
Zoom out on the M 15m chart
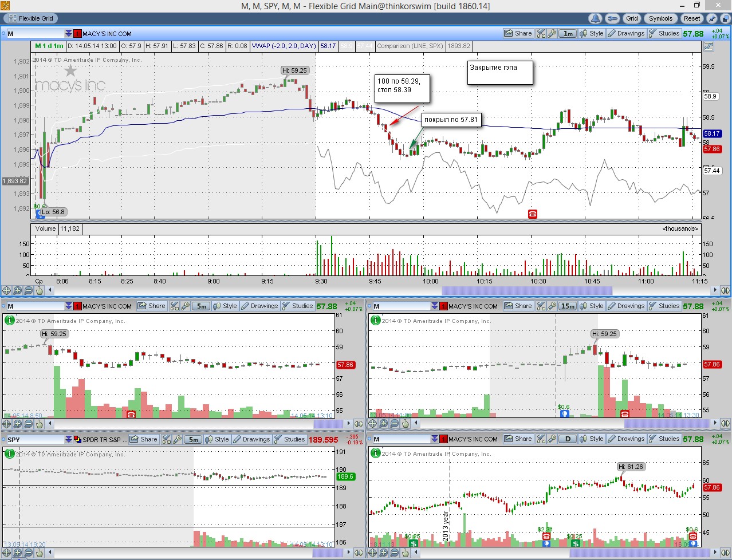pyautogui.click(x=395, y=424)
